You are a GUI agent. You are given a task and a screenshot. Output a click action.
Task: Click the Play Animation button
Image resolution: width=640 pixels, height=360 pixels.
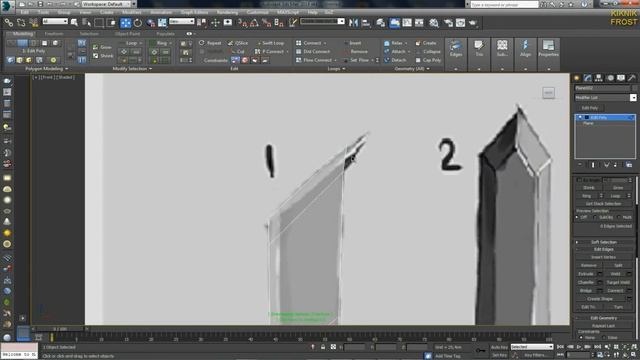tap(579, 347)
